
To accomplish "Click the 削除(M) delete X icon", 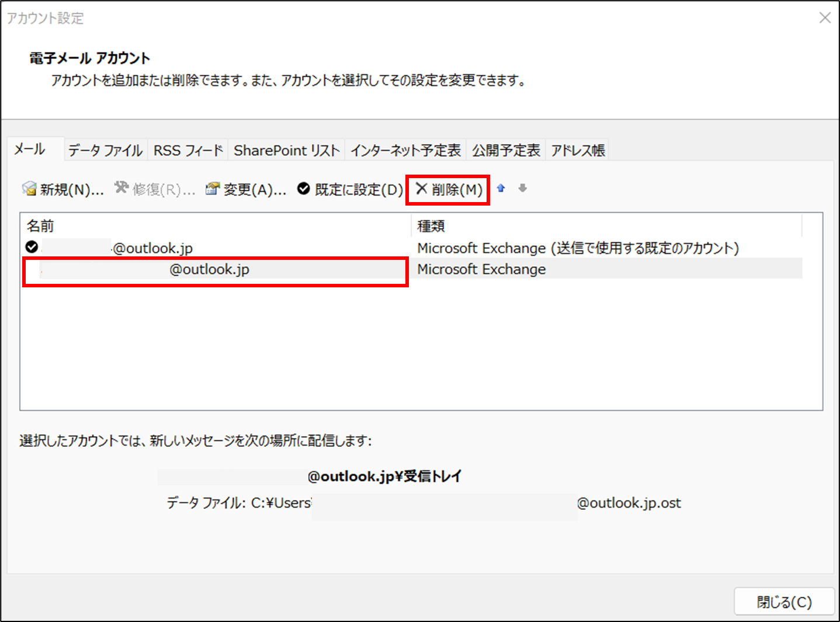I will coord(422,189).
